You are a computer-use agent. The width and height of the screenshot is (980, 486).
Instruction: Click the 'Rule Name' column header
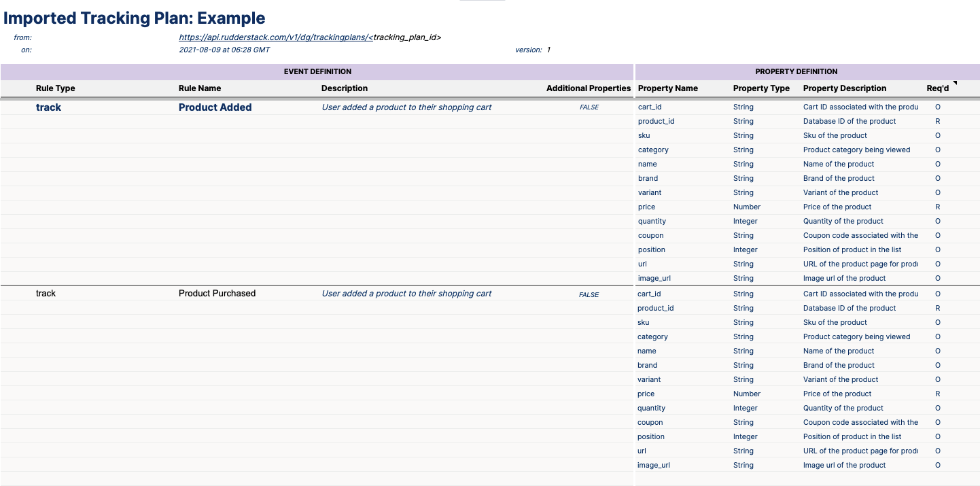200,88
